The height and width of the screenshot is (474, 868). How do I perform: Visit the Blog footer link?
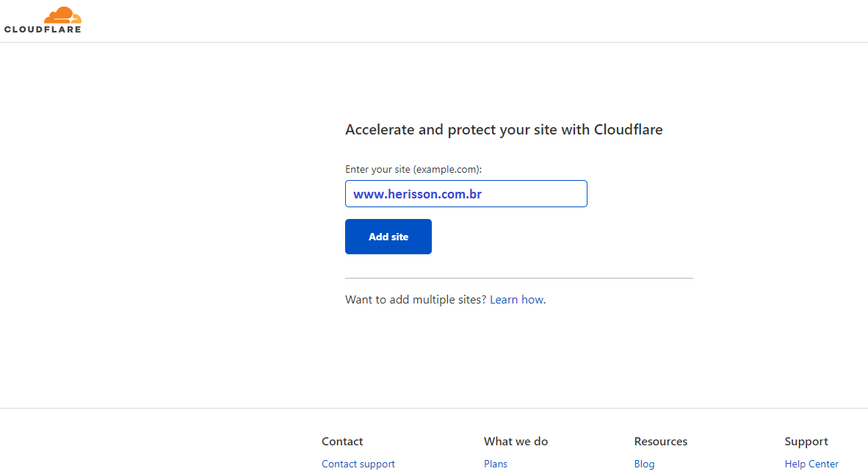pyautogui.click(x=644, y=464)
